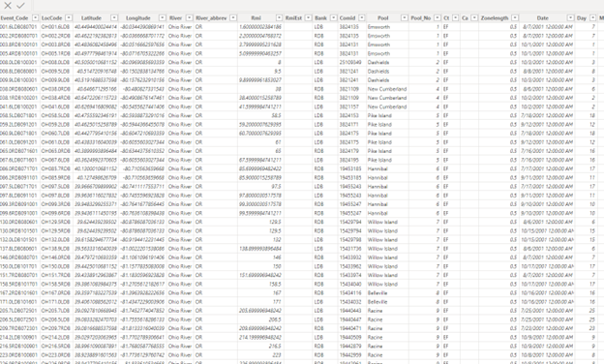Open the Event_Code column filter dropdown
This screenshot has height=364, width=604.
pos(36,17)
